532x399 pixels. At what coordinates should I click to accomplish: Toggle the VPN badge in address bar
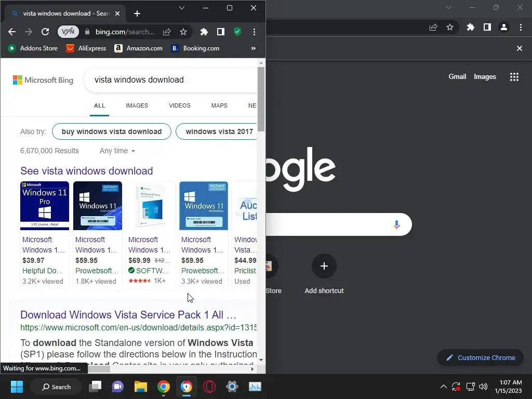(68, 32)
